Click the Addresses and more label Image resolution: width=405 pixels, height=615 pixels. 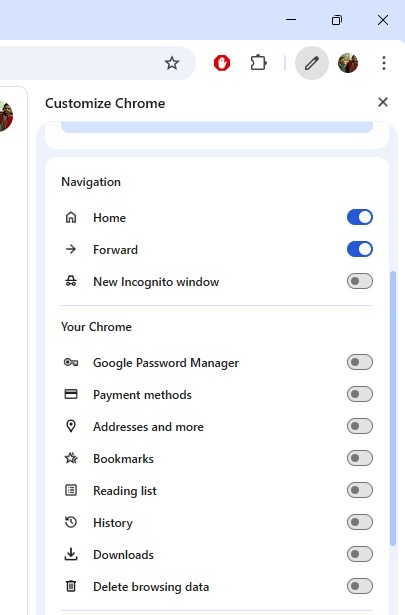tap(148, 427)
